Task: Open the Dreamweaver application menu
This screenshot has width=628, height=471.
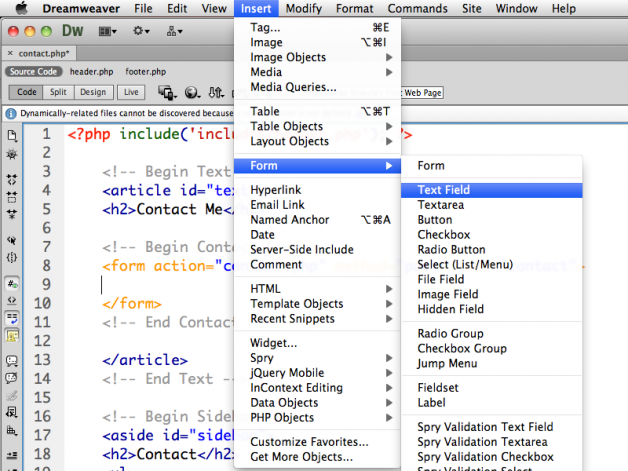Action: pos(81,8)
